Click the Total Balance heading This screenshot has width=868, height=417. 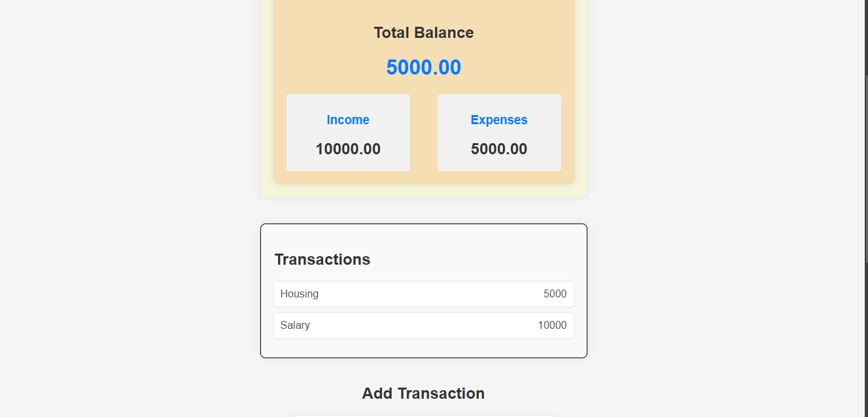point(423,32)
